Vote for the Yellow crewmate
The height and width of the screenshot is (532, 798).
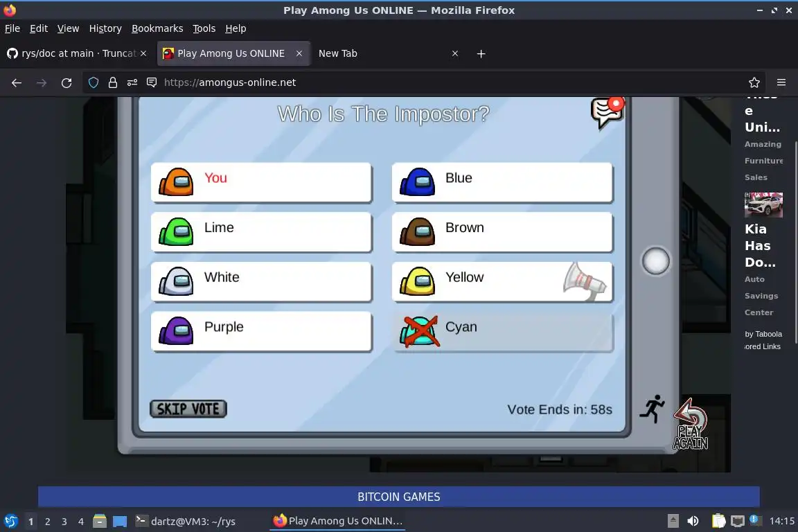pyautogui.click(x=502, y=281)
